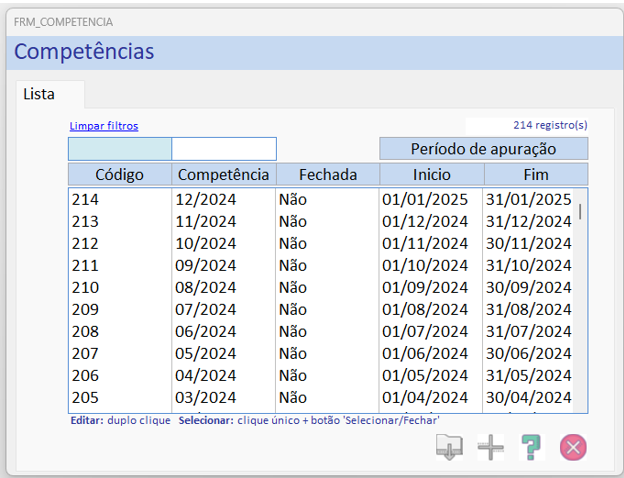
Task: Click the Código column header
Action: point(120,174)
